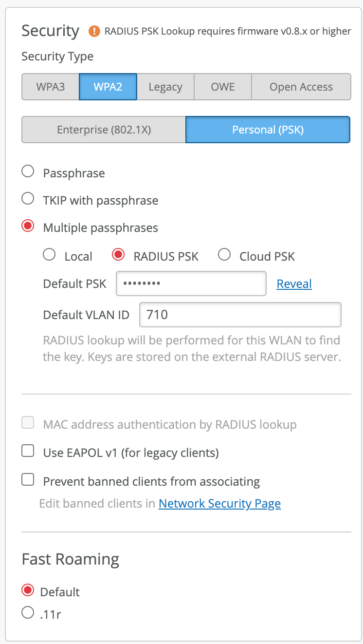Switch to Legacy security type
The image size is (363, 644).
tap(165, 87)
